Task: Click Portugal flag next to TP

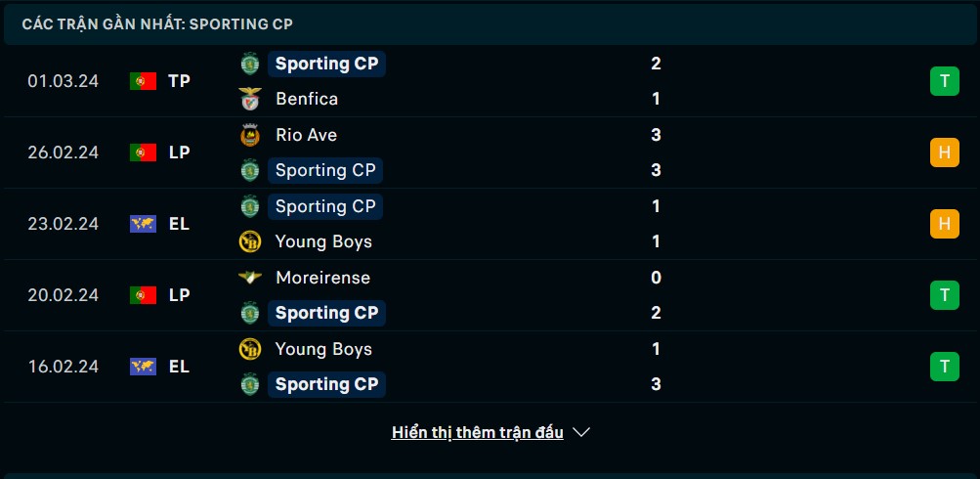Action: point(143,81)
